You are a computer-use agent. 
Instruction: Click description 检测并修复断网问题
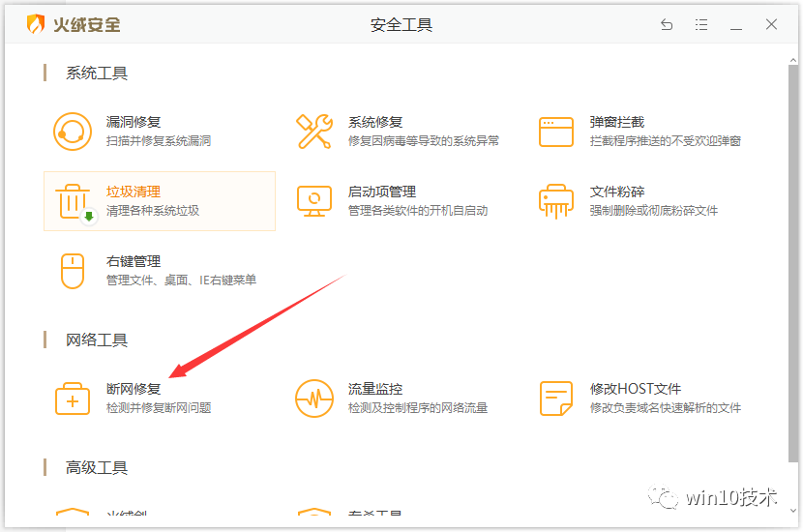(159, 407)
